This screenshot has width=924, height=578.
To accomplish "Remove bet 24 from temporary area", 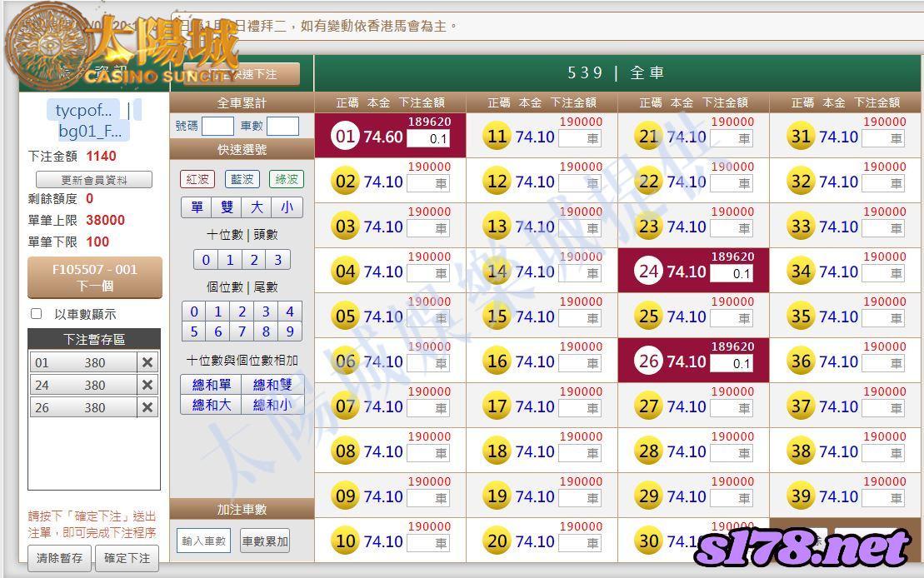I will [x=147, y=385].
